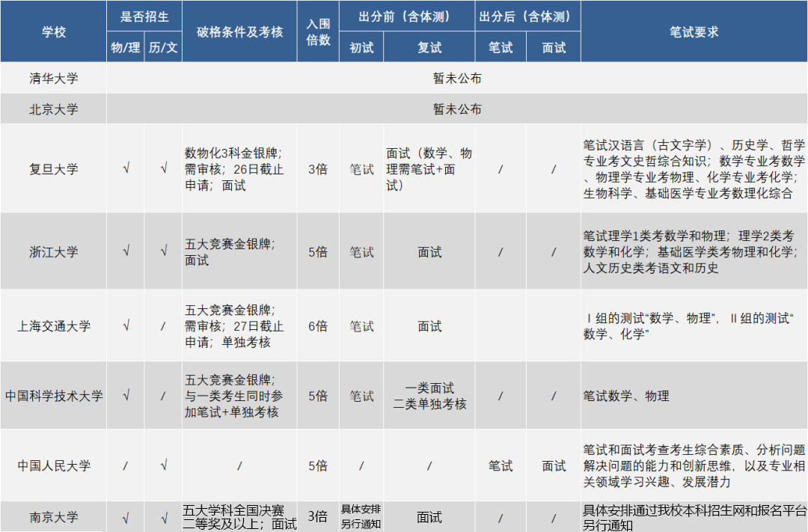Click 中国科学技术大学's 与一类考生同时参加笔试 cell
The image size is (808, 532).
(239, 396)
